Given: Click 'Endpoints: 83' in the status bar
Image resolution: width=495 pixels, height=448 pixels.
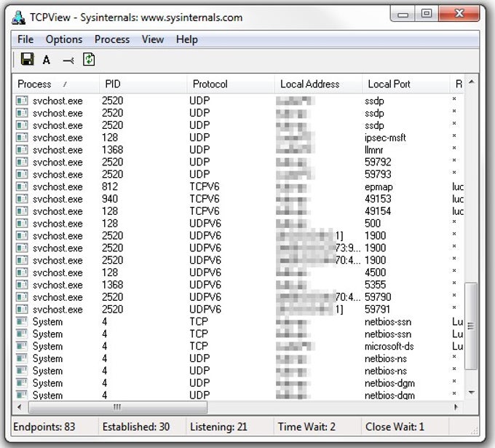Looking at the screenshot, I should point(44,427).
